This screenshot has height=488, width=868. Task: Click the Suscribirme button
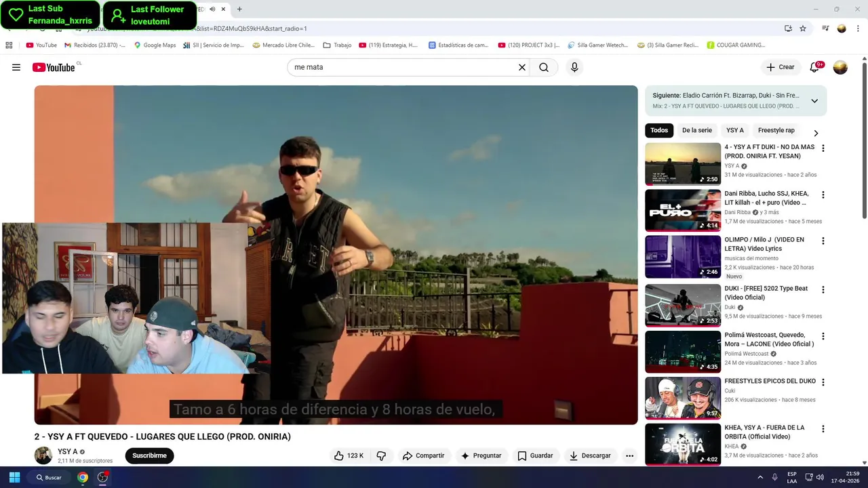click(x=149, y=455)
